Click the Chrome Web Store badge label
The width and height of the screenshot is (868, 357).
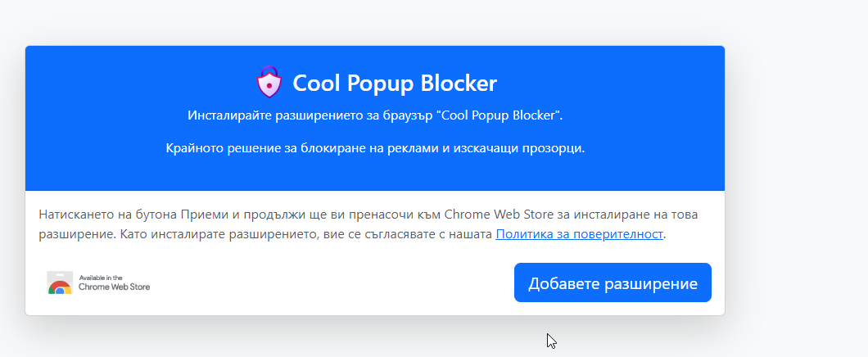(x=114, y=287)
